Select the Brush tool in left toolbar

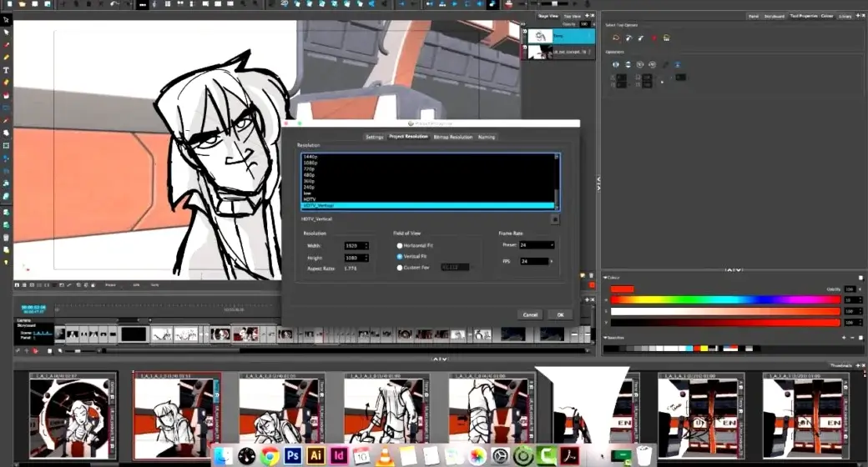pos(6,45)
